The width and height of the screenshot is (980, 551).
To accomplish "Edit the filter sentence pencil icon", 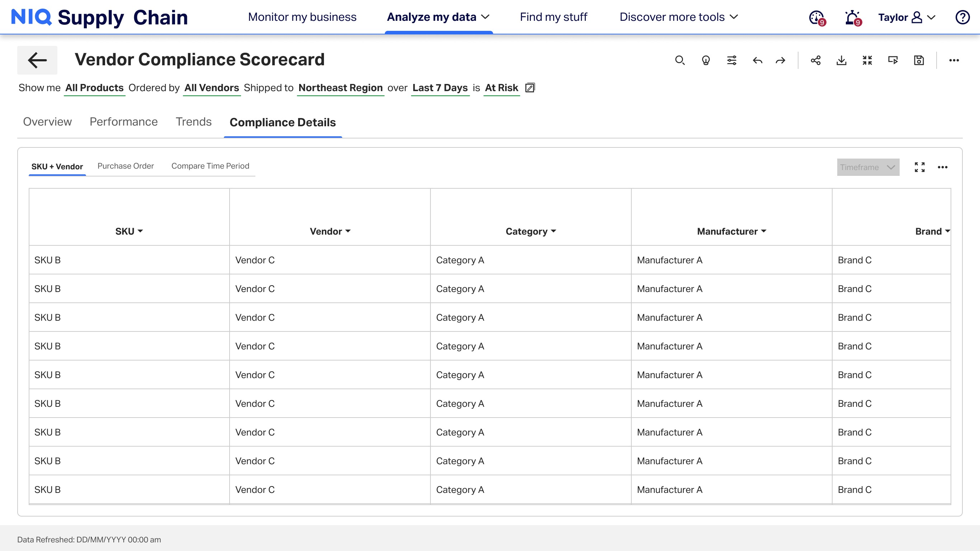I will tap(530, 88).
